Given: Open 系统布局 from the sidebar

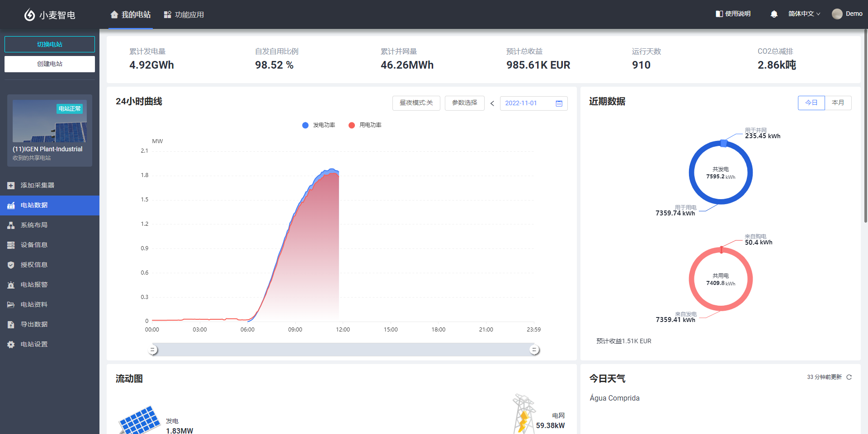Looking at the screenshot, I should click(34, 225).
